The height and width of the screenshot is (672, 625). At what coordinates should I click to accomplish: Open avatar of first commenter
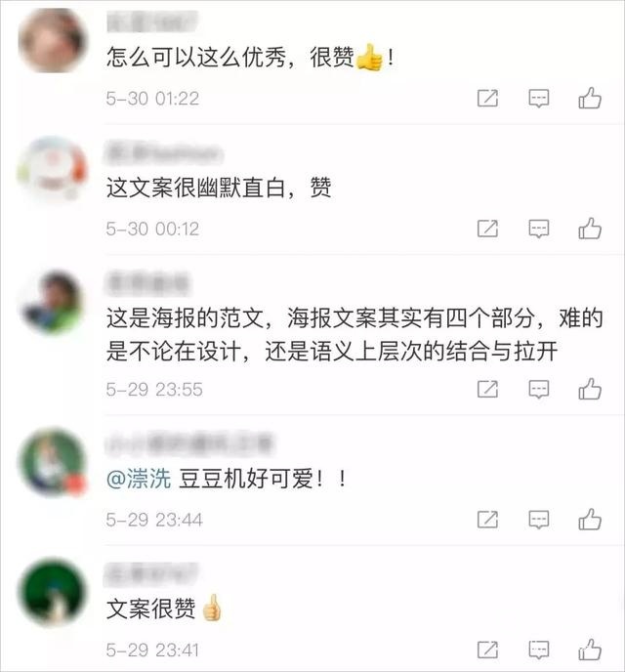(53, 41)
